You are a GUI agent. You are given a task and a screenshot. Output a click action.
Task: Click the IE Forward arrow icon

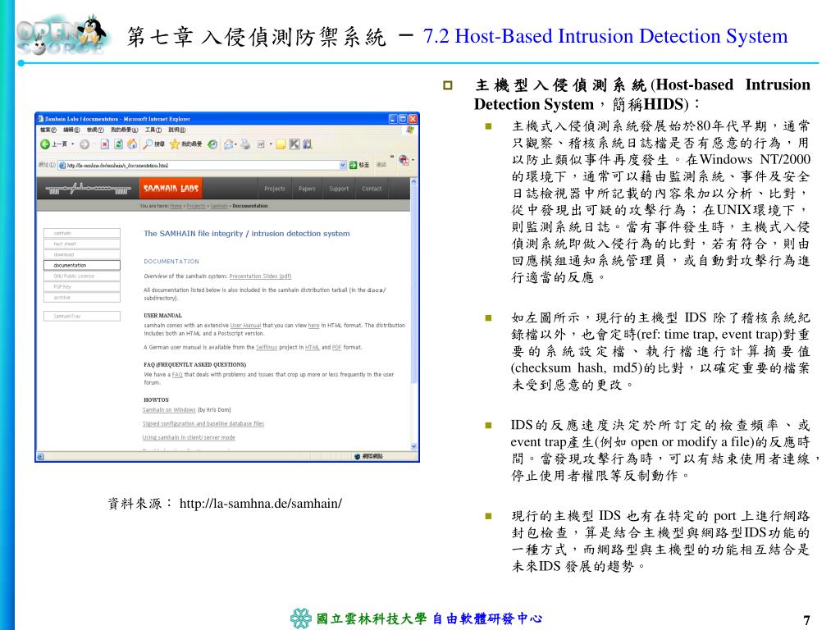tap(84, 144)
